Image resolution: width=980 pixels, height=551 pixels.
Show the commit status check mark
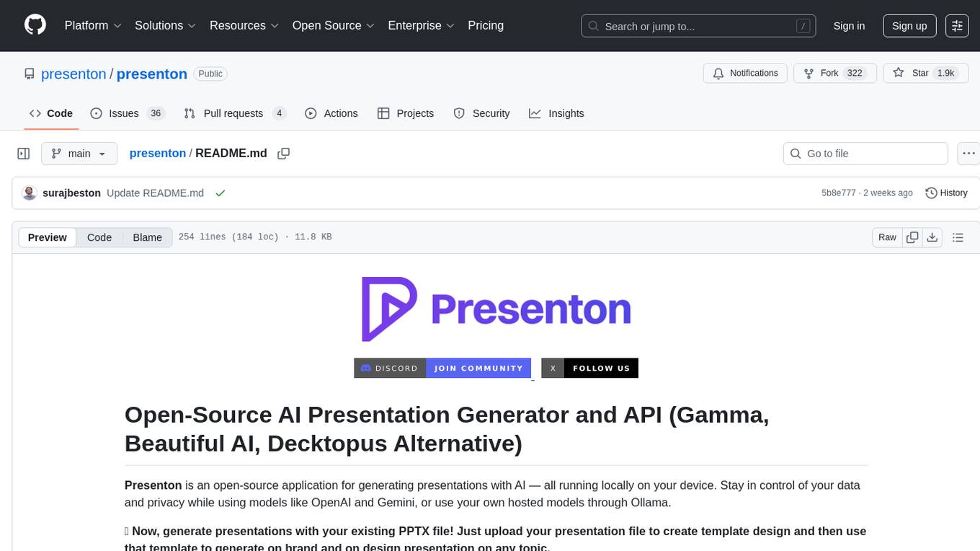pyautogui.click(x=220, y=193)
